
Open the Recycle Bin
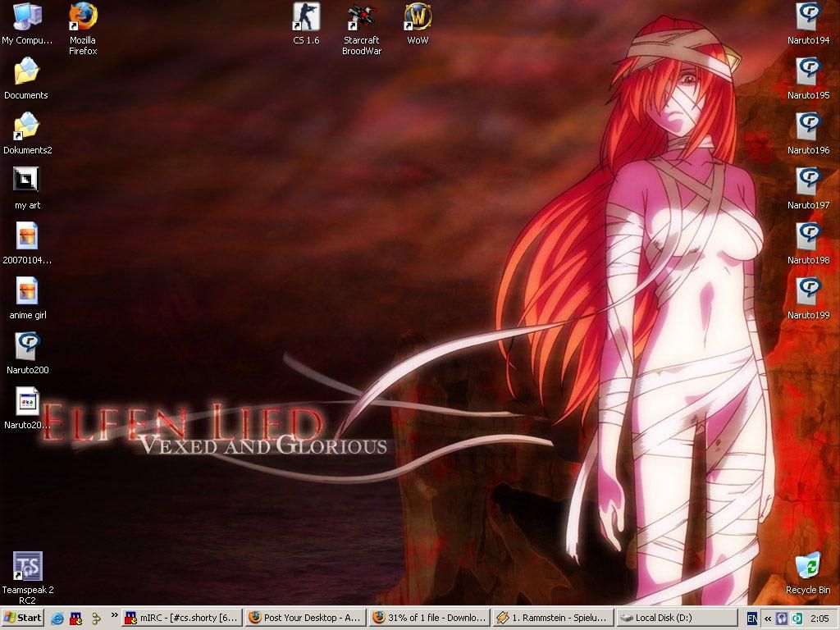(x=808, y=573)
